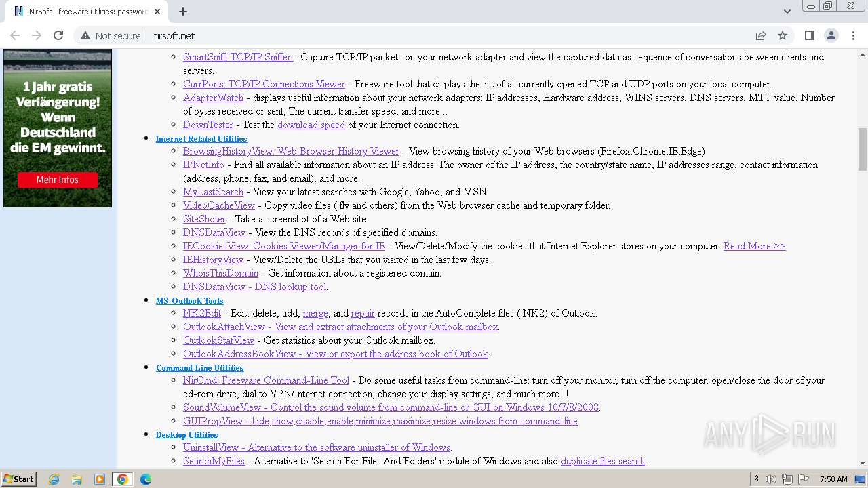Viewport: 868px width, 488px height.
Task: Bookmark this page with the star icon
Action: [x=783, y=35]
